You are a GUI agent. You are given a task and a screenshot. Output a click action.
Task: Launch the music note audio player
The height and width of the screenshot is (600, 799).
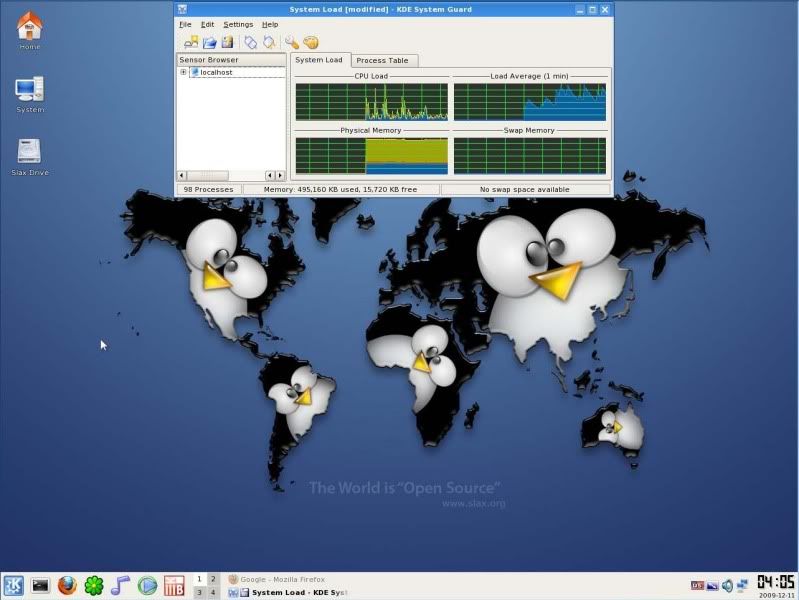120,586
